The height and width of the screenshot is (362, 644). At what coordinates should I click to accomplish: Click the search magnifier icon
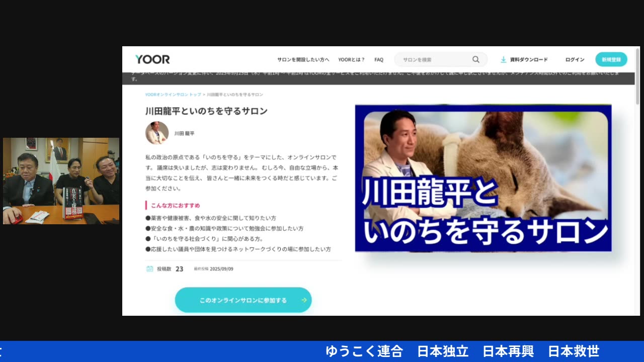pos(475,59)
